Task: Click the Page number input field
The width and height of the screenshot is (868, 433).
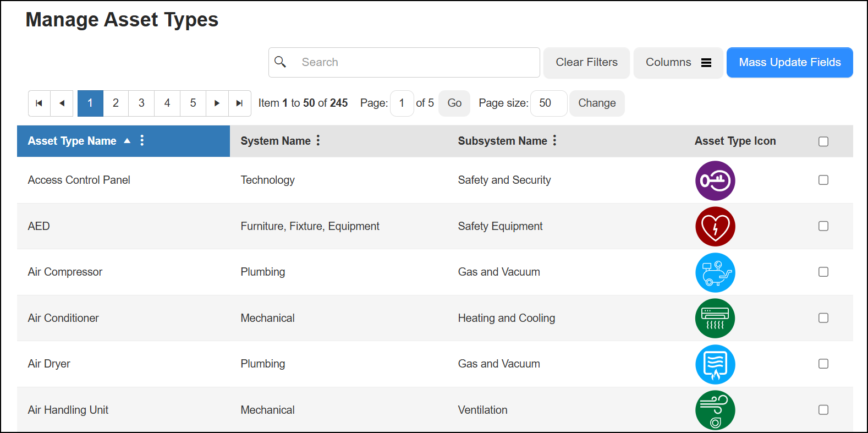Action: point(402,103)
